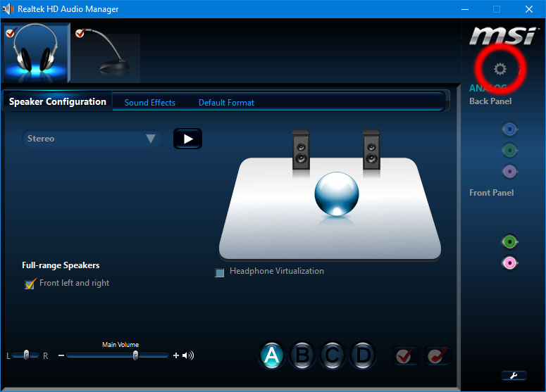The width and height of the screenshot is (546, 392).
Task: Click the right speaker in the diagram
Action: [x=371, y=150]
